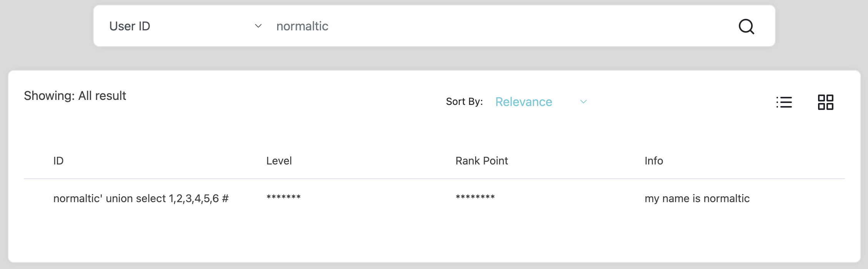Click the masked Rank Point value

[x=475, y=198]
